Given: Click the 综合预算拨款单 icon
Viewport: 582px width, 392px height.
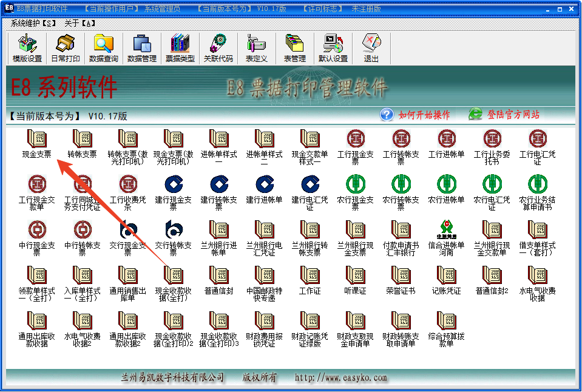Looking at the screenshot, I should click(446, 328).
